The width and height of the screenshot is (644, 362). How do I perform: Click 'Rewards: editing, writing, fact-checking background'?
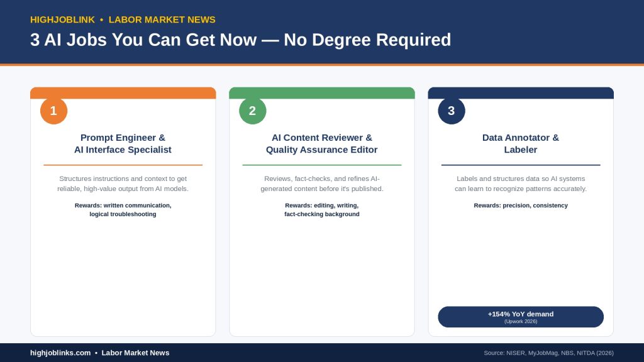click(321, 210)
